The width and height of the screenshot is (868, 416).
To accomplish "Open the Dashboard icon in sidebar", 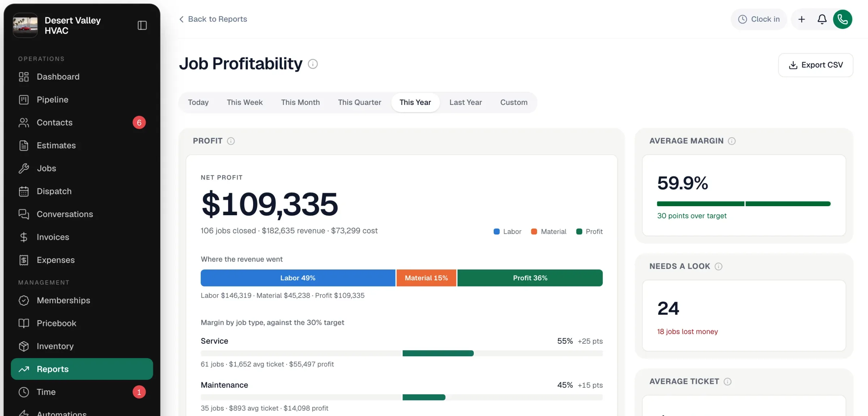I will click(24, 77).
